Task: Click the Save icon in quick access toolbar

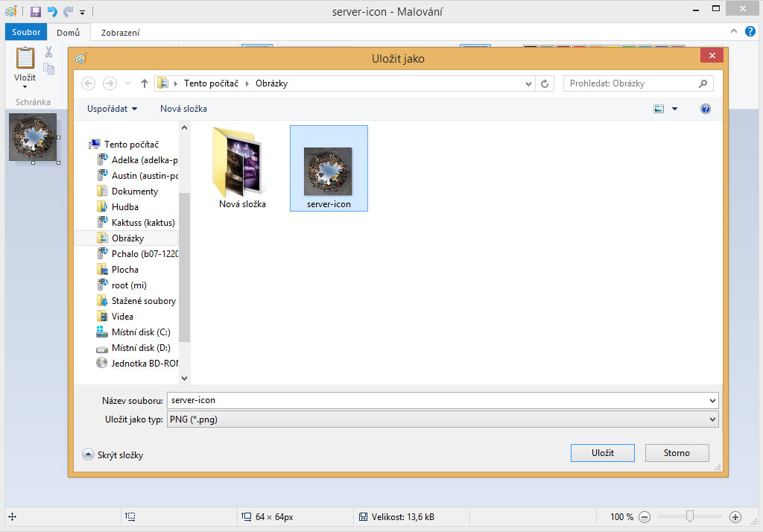Action: point(36,11)
